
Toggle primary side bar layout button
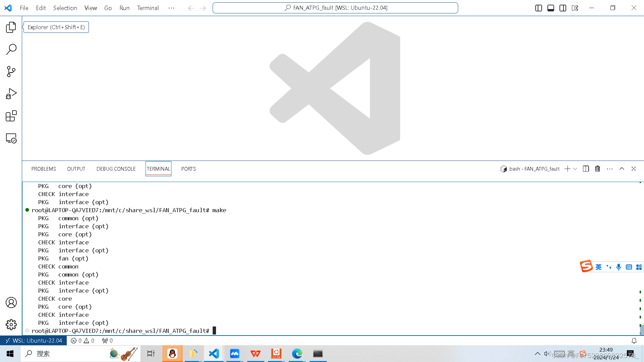tap(539, 8)
